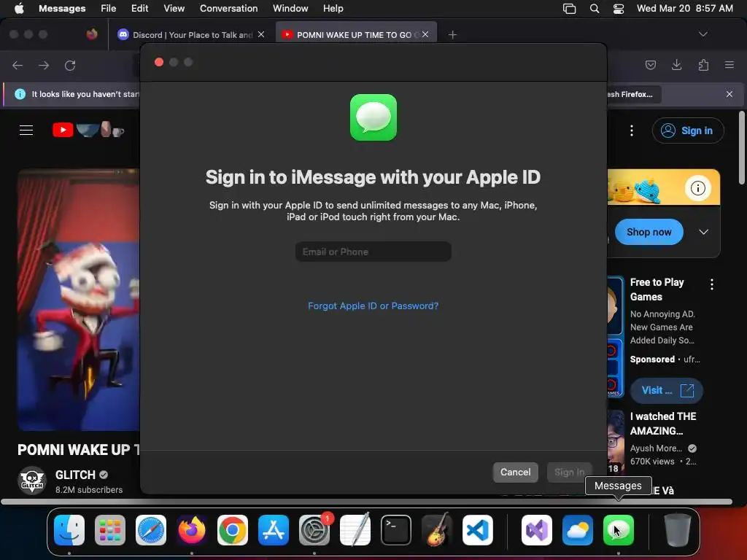747x560 pixels.
Task: Open the Edit menu
Action: click(139, 9)
